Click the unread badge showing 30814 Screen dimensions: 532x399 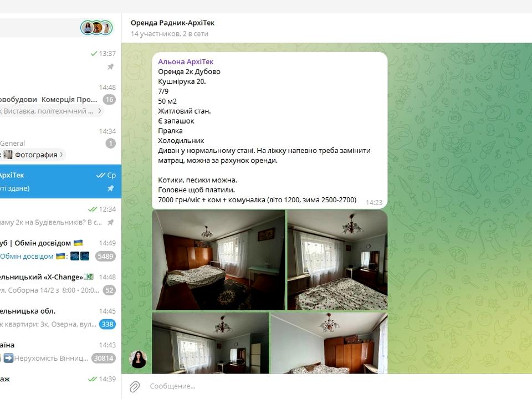[104, 358]
